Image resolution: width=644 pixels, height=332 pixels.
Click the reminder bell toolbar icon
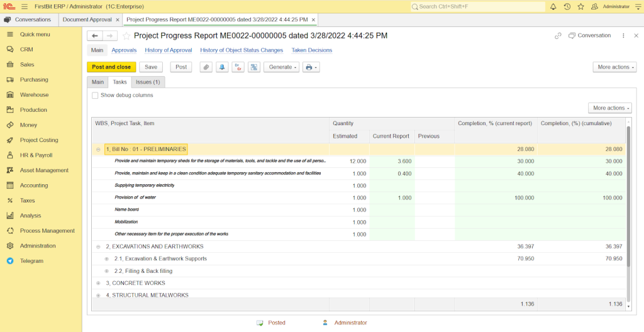222,67
